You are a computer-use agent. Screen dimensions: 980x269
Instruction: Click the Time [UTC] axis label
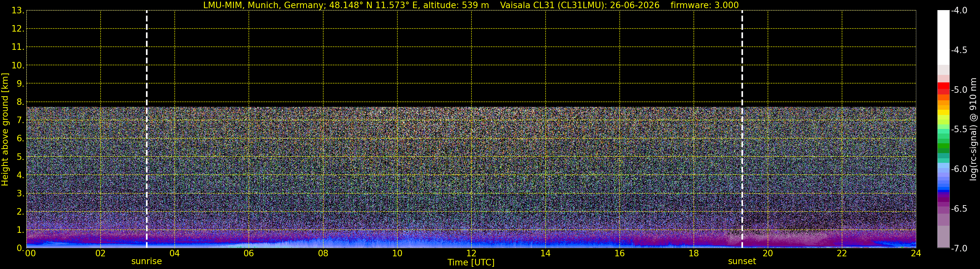point(471,262)
